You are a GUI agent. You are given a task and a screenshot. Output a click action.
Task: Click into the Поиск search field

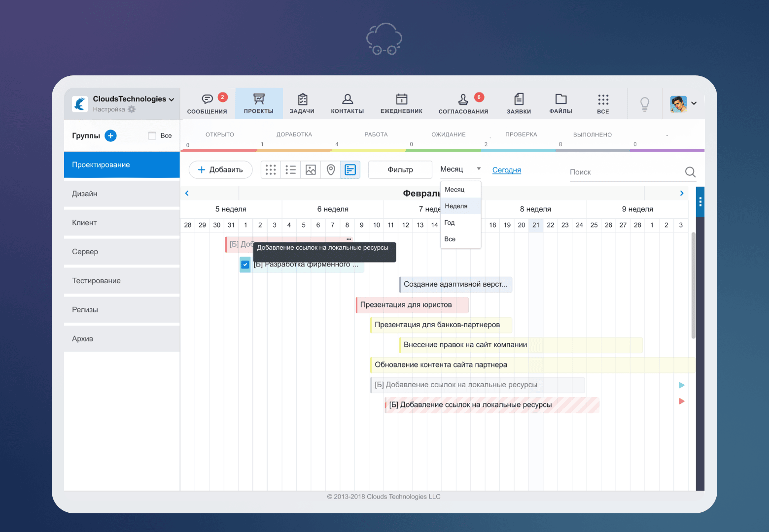tap(624, 172)
